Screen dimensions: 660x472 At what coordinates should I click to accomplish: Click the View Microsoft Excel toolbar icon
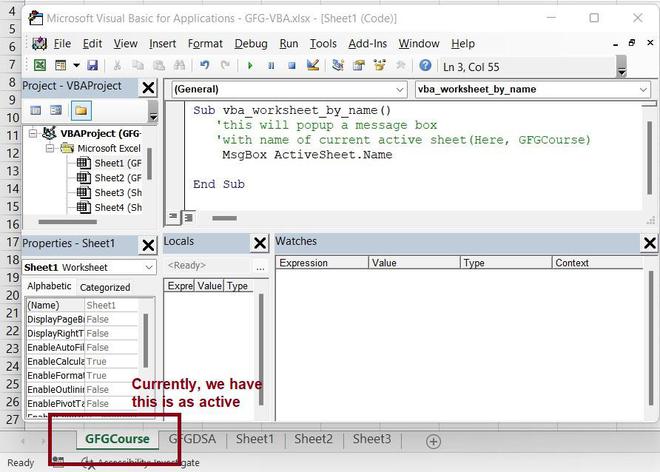tap(40, 65)
